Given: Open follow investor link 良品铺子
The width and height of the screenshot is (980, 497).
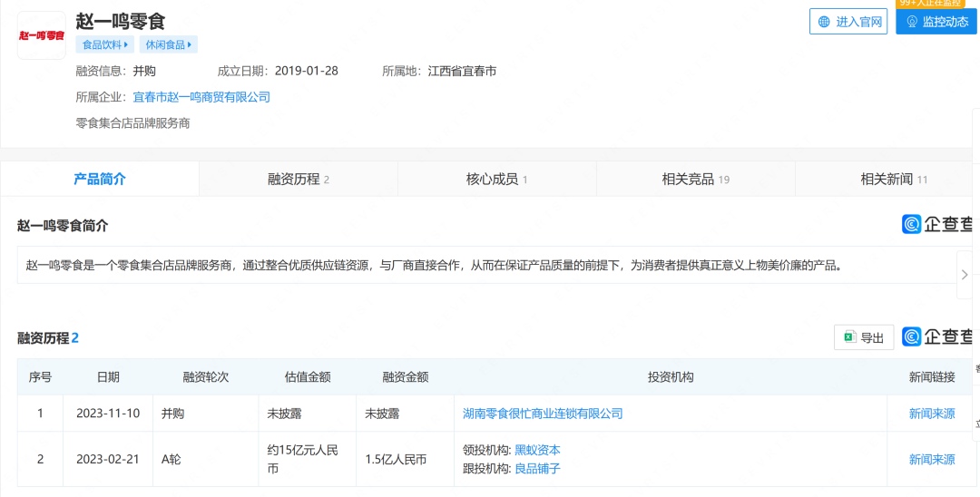Looking at the screenshot, I should click(x=537, y=468).
